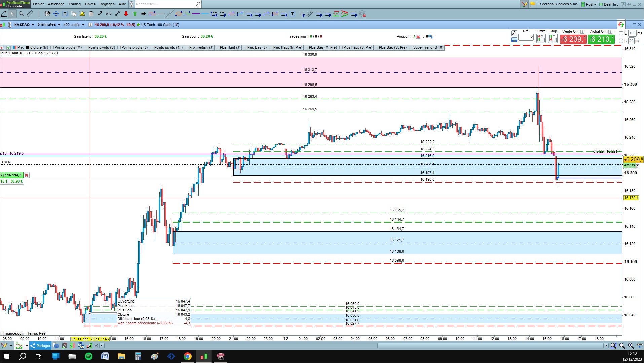Place a green up arrow marker
The width and height of the screenshot is (644, 363).
135,14
